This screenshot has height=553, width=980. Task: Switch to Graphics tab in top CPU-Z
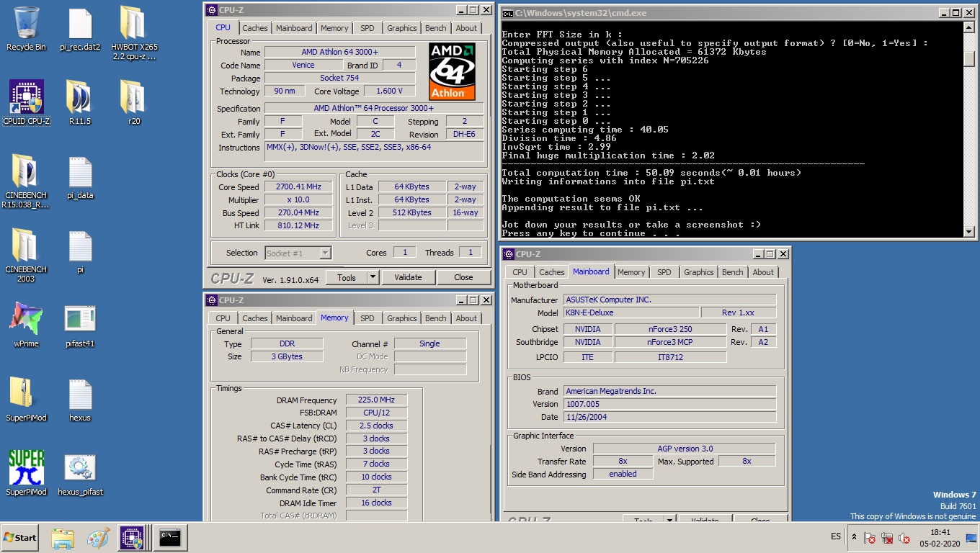(x=401, y=28)
